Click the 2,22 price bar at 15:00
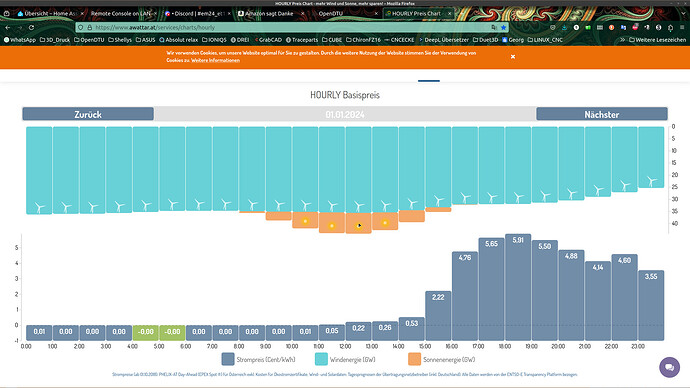Viewport: 690px width, 388px height. [438, 316]
